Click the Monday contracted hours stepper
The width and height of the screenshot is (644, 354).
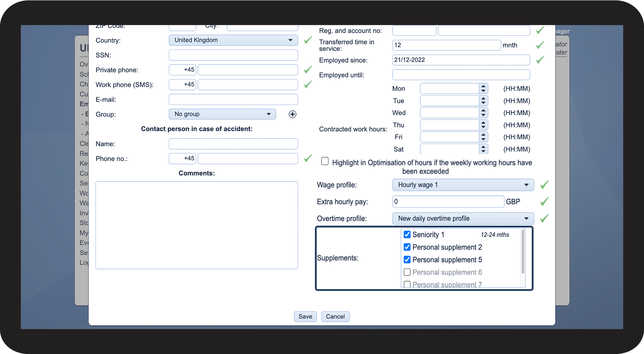pos(483,89)
